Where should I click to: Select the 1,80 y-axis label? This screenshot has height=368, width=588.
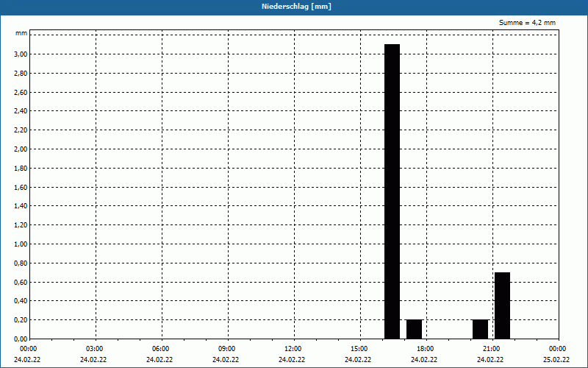pyautogui.click(x=21, y=169)
